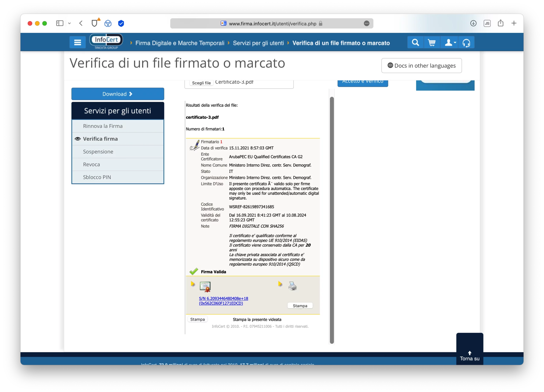Click the shield with warning badge extension
Image resolution: width=544 pixels, height=392 pixels.
click(x=95, y=23)
